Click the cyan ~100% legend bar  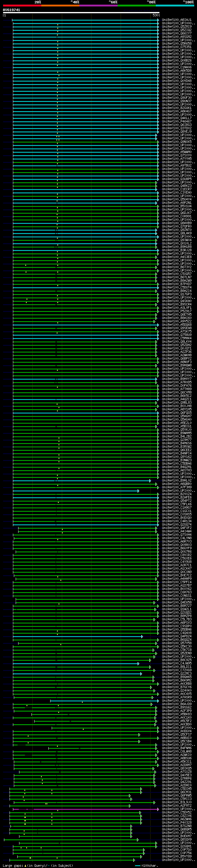[175, 6]
